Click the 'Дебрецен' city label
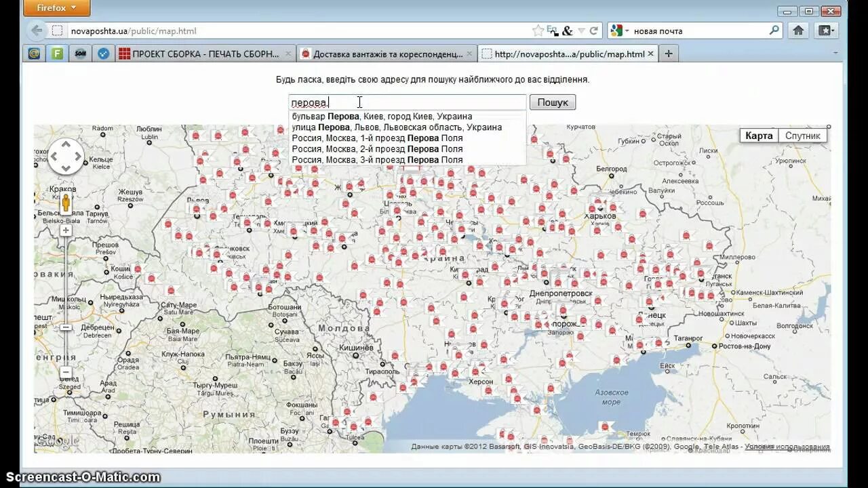This screenshot has width=868, height=488. [x=98, y=327]
